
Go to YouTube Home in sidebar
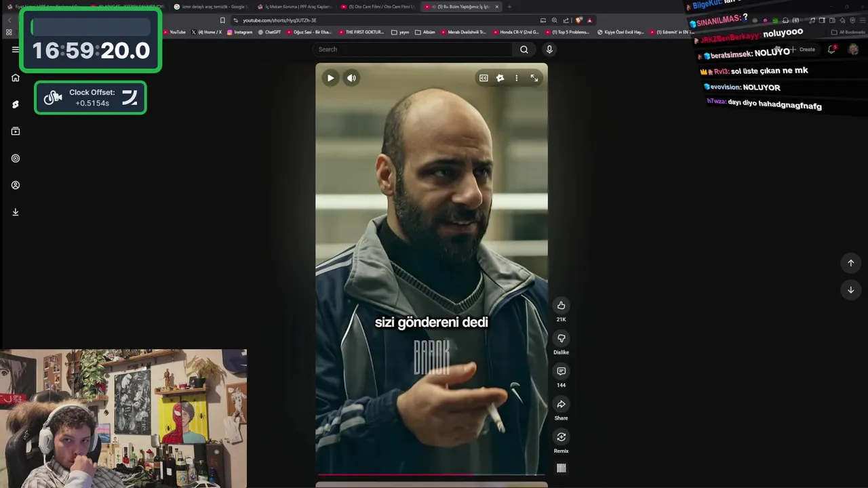coord(16,78)
